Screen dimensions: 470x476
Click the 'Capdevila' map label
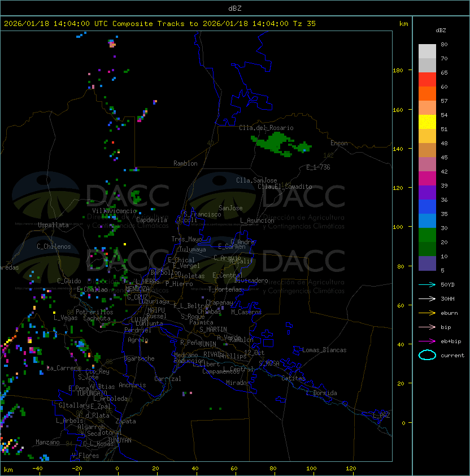click(151, 220)
